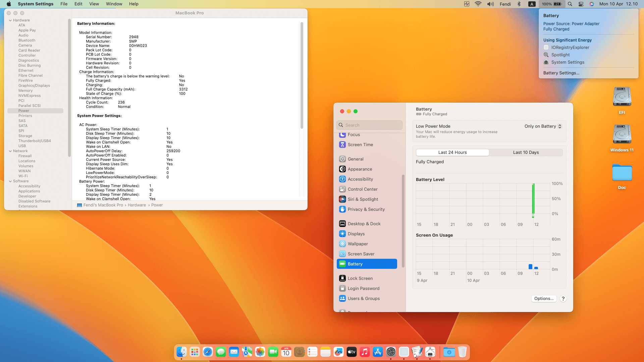
Task: Open the Low Power Mode dropdown
Action: (x=543, y=126)
